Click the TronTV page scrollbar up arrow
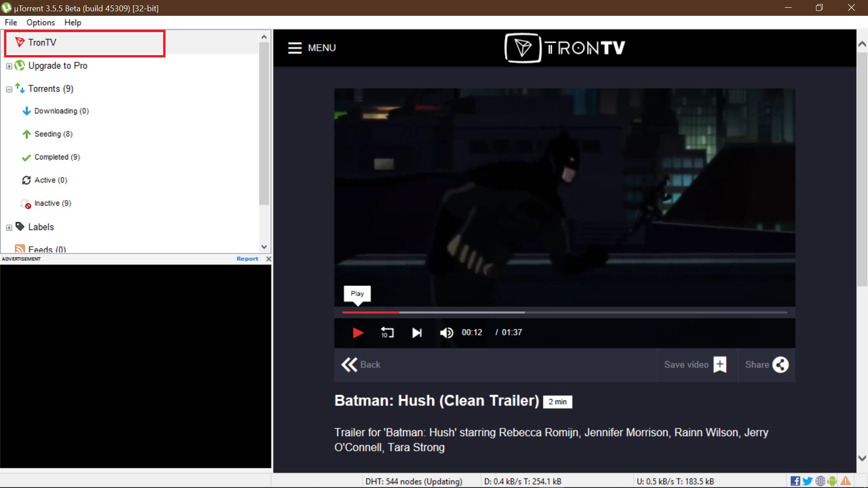Image resolution: width=868 pixels, height=488 pixels. pyautogui.click(x=862, y=44)
